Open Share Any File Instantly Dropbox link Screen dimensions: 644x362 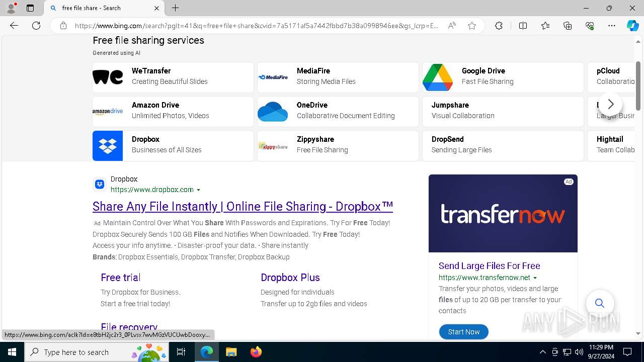tap(243, 207)
